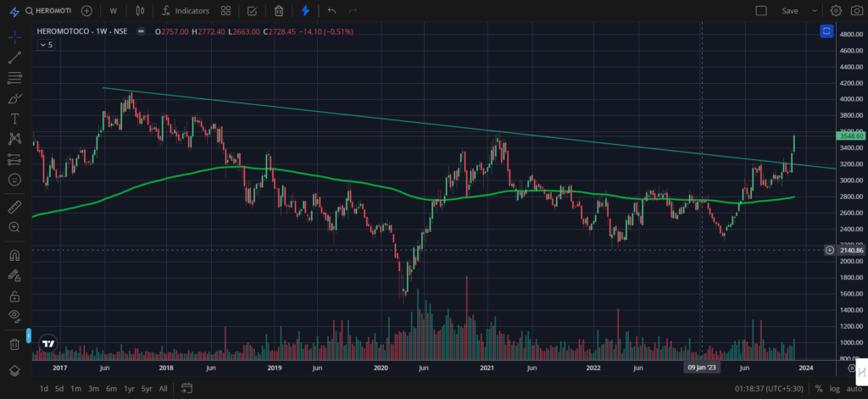Image resolution: width=868 pixels, height=399 pixels.
Task: Toggle lock all drawings padlock
Action: click(x=15, y=296)
